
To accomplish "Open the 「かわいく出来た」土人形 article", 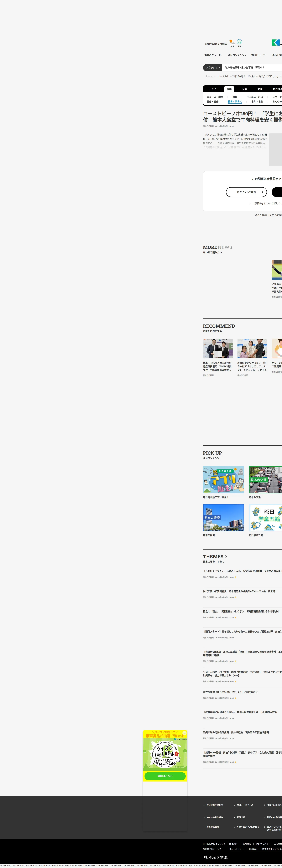I will click(242, 571).
